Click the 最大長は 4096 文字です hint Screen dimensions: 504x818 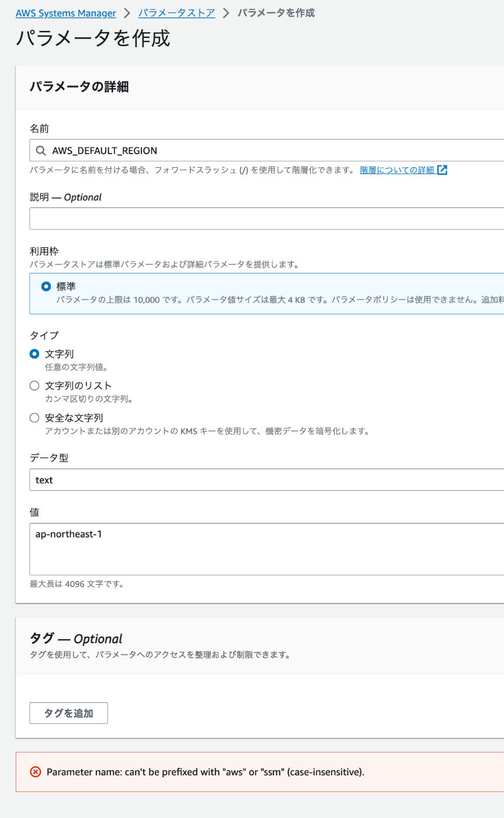77,584
